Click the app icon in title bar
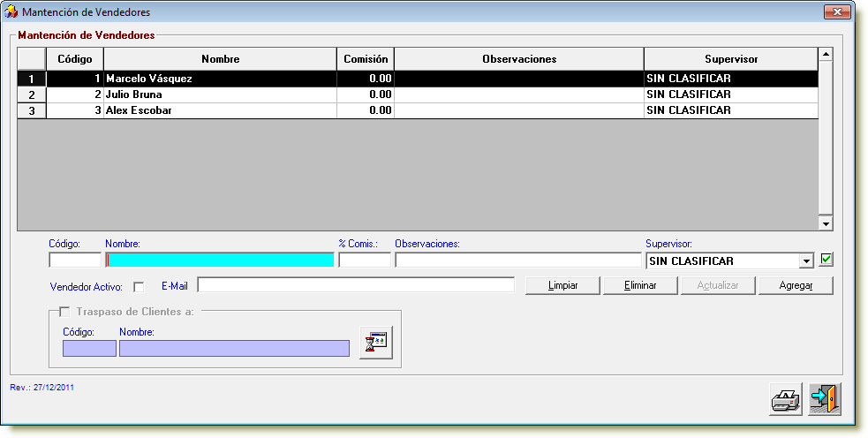The width and height of the screenshot is (868, 438). pos(11,11)
